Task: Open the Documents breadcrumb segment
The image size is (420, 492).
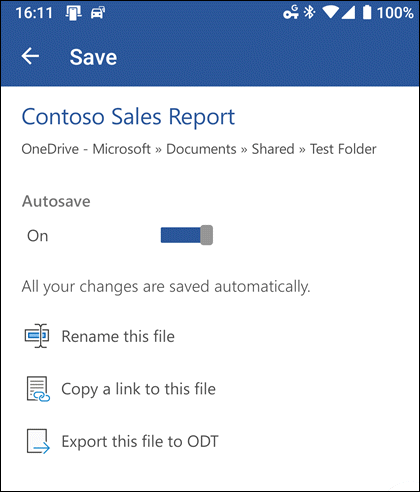Action: point(201,149)
